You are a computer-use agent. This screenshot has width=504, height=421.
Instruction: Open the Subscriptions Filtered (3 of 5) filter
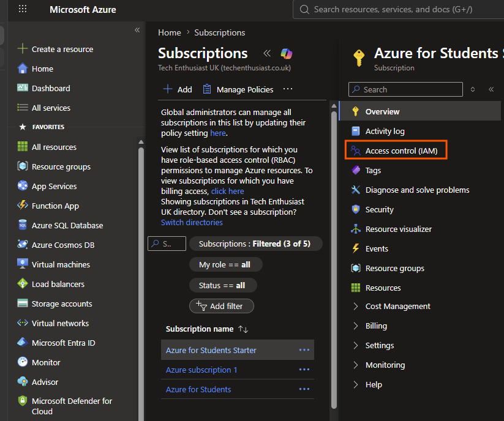(x=255, y=244)
